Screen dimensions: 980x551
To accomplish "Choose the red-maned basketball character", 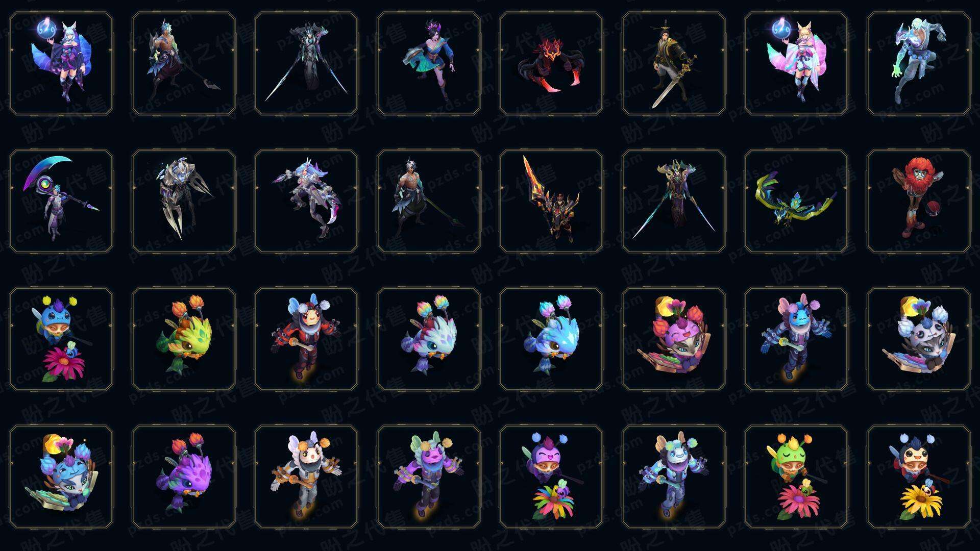I will 919,201.
